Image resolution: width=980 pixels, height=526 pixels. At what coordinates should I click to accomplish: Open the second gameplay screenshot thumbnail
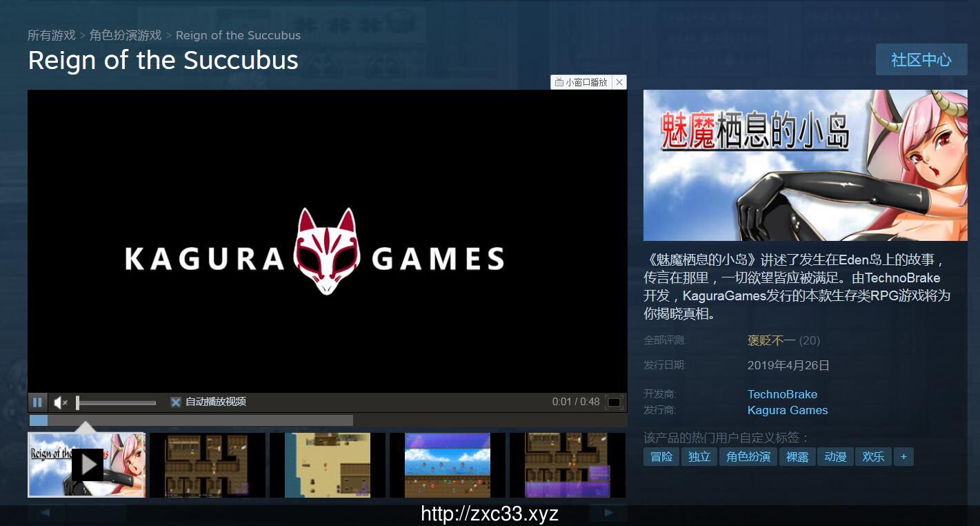click(207, 465)
